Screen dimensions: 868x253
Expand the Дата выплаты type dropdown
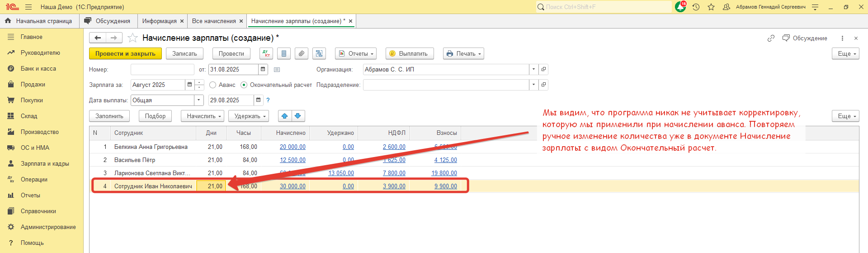click(x=199, y=100)
